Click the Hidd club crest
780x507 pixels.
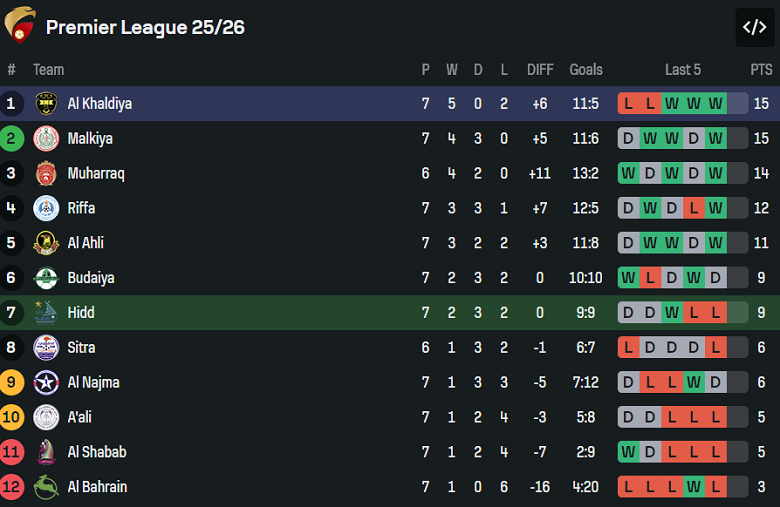pos(46,313)
